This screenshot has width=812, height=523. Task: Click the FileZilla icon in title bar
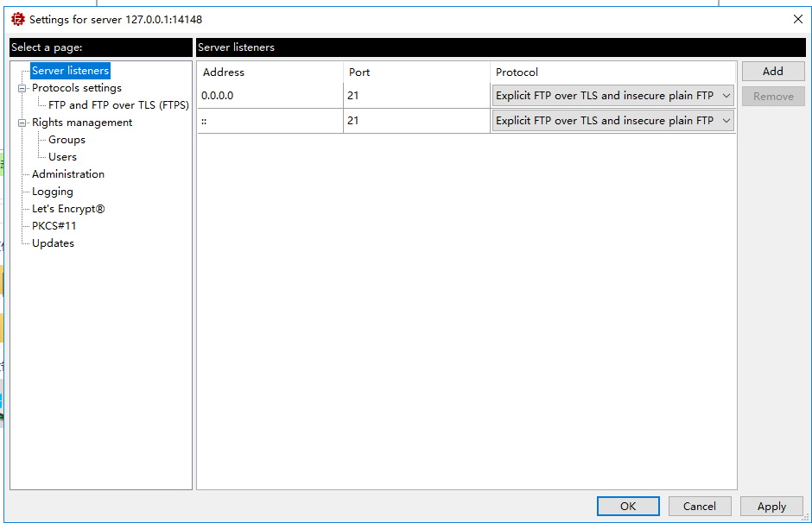[17, 19]
